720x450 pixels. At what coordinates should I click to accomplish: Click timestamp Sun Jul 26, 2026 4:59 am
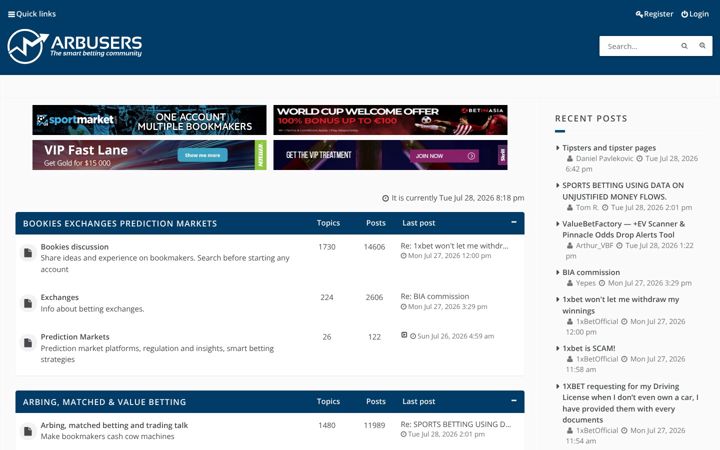(x=456, y=336)
